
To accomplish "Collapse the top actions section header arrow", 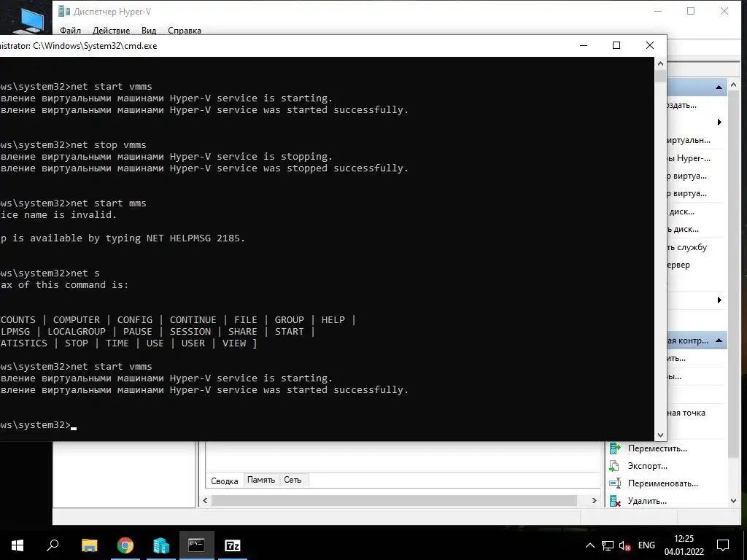I will pos(719,87).
